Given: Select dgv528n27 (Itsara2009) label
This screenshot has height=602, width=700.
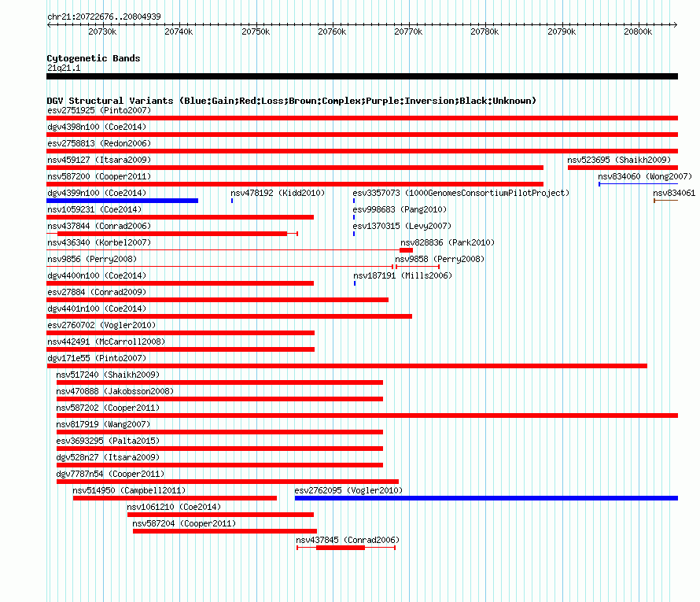Looking at the screenshot, I should coord(108,457).
